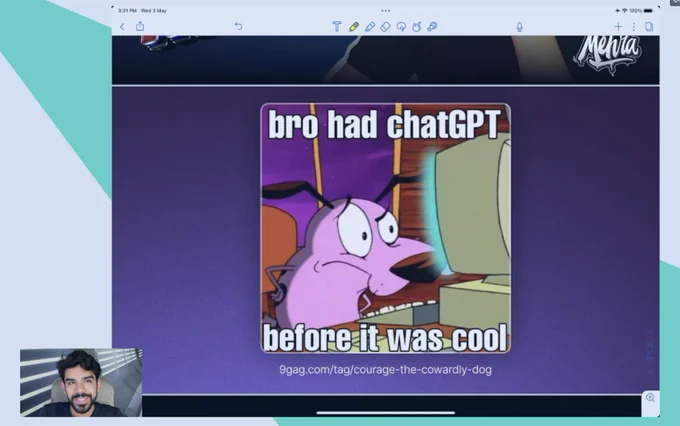Go to next page with down chevron

pyautogui.click(x=650, y=372)
